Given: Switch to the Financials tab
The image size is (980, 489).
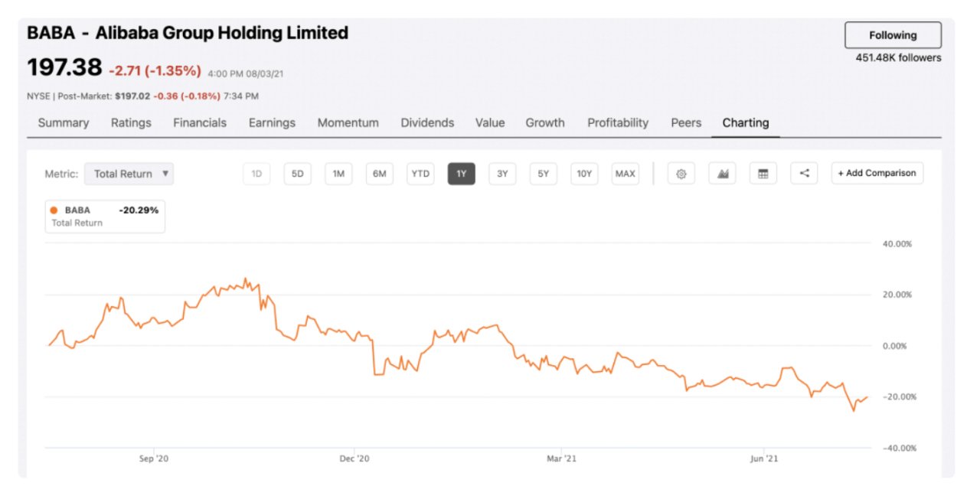Looking at the screenshot, I should (x=200, y=122).
